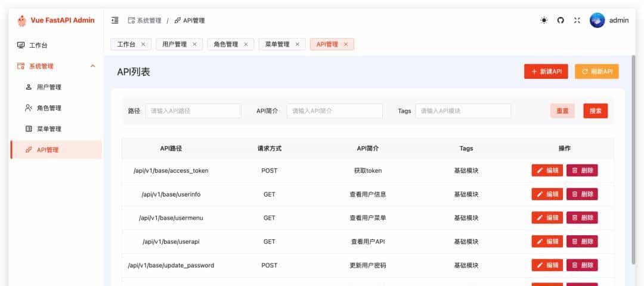Screen dimensions: 644x286
Task: Click the /api/v1/base/update_password cell
Action: click(x=171, y=266)
